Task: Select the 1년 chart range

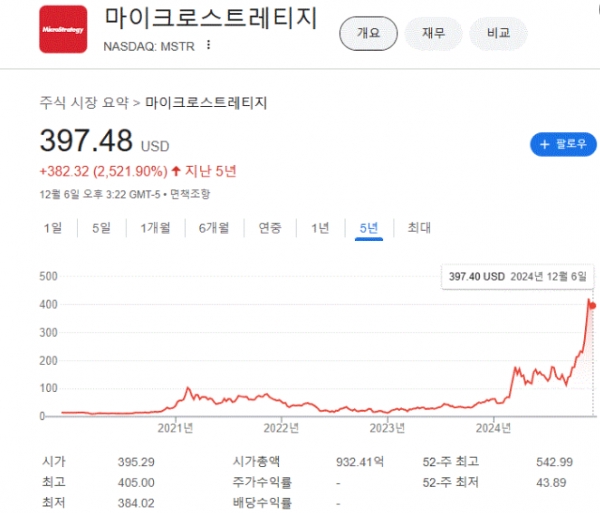Action: pos(320,228)
